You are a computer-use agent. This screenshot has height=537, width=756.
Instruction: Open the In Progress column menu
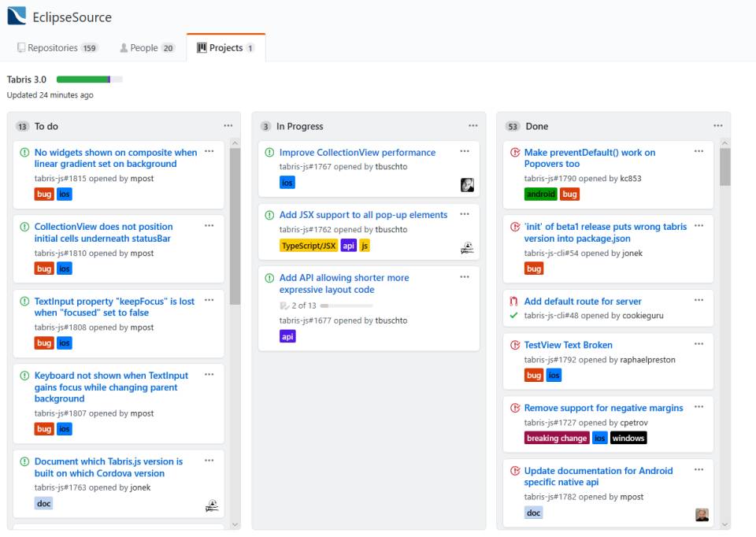473,126
